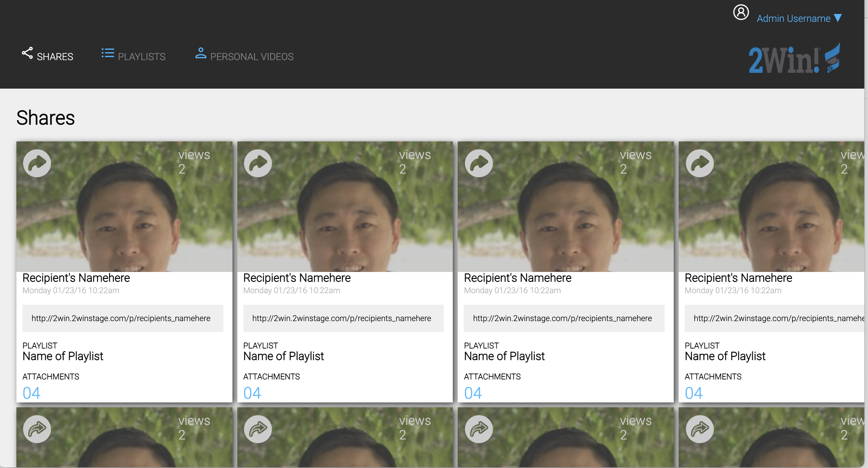Click share arrow on first bottom-row card
The width and height of the screenshot is (868, 468).
(x=37, y=429)
